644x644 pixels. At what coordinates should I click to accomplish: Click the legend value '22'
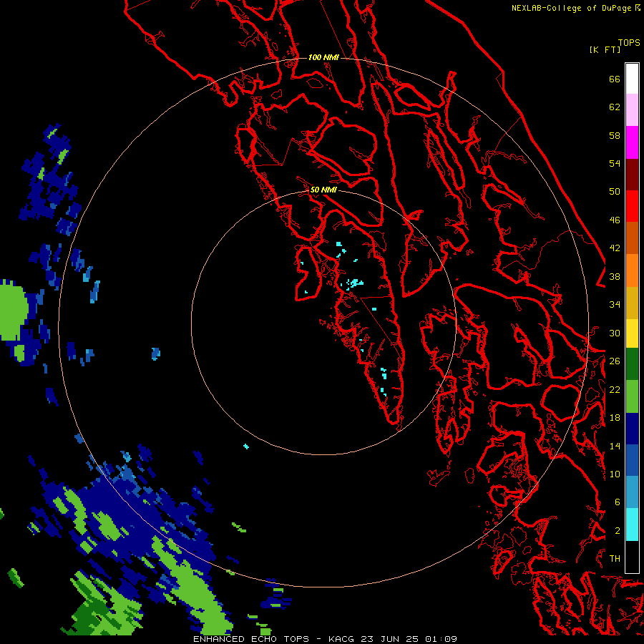[x=615, y=389]
